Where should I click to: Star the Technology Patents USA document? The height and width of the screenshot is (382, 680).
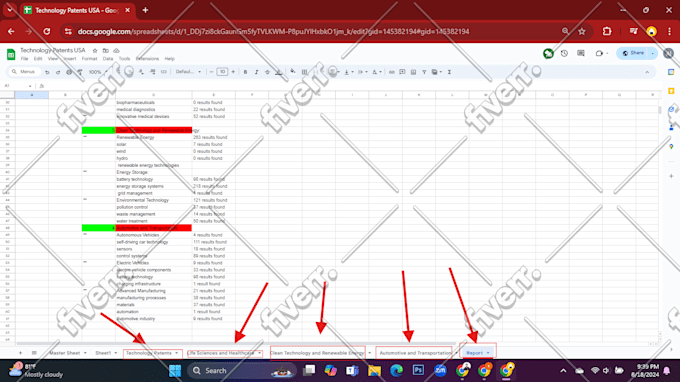(95, 51)
